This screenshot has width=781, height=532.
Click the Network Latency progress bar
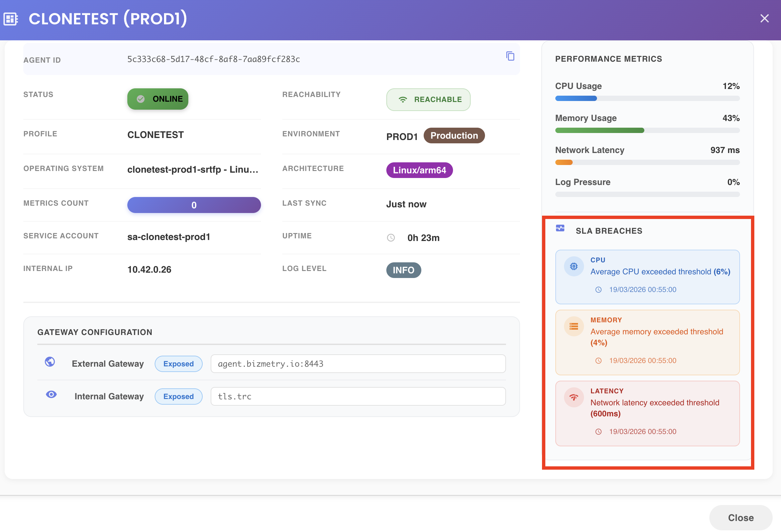pos(647,163)
